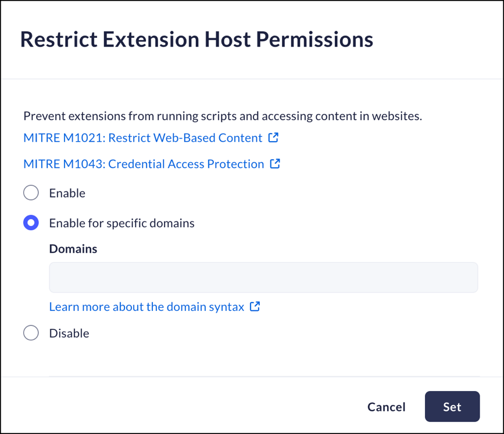Click the external link icon beside MITRE M1043
The height and width of the screenshot is (434, 504).
[x=275, y=164]
